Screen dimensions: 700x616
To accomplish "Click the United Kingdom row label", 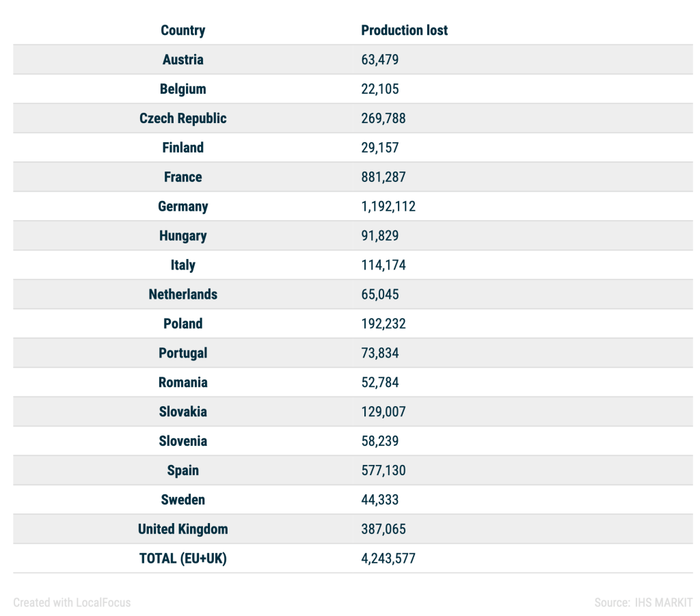I will point(183,530).
